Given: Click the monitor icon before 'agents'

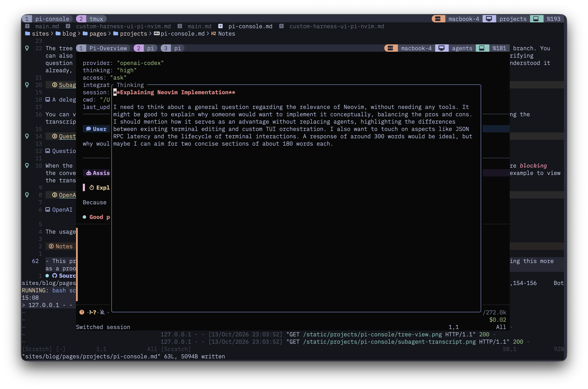Looking at the screenshot, I should (442, 48).
